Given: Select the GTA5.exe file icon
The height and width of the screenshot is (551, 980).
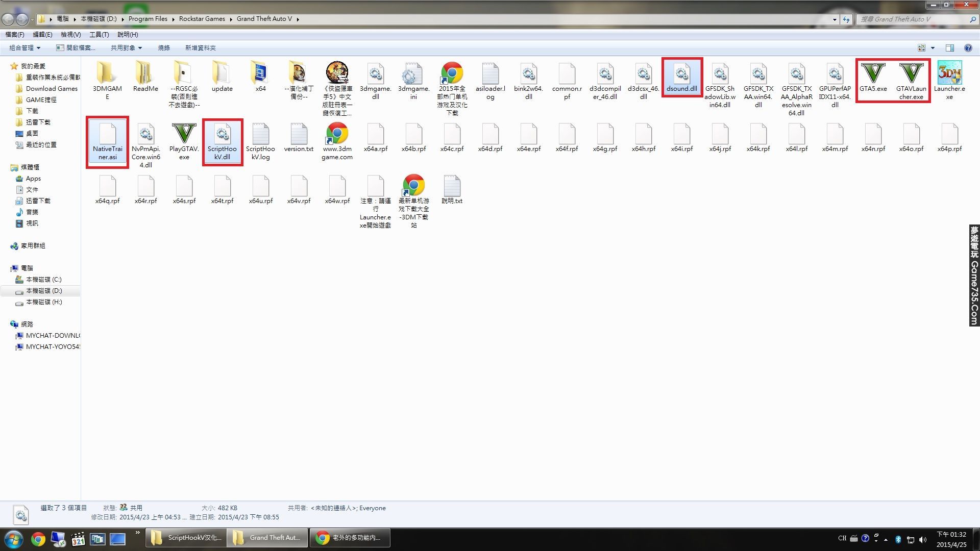Looking at the screenshot, I should point(873,74).
